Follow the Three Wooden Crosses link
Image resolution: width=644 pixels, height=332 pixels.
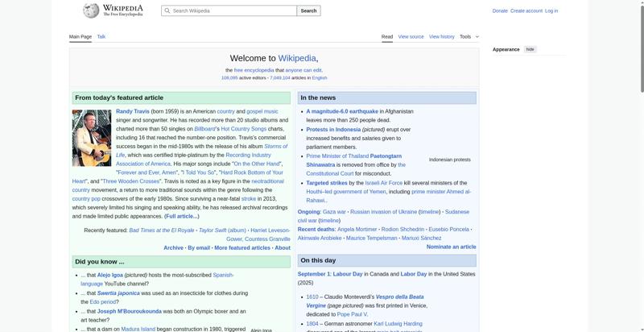pos(131,181)
